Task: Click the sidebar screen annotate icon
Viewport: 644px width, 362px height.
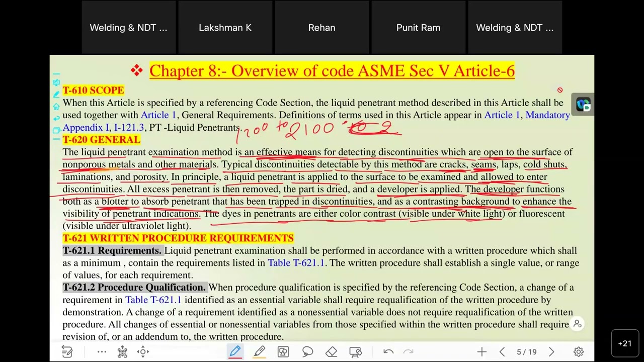Action: click(x=56, y=82)
